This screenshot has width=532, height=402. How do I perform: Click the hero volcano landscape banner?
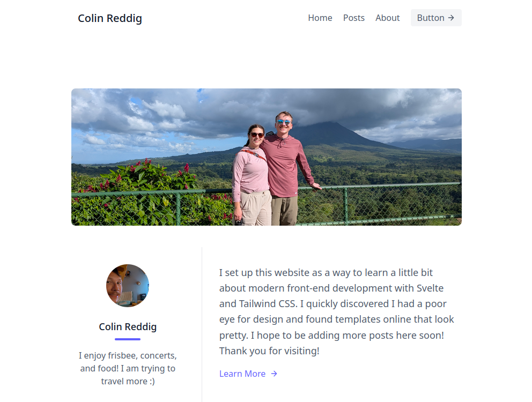pyautogui.click(x=266, y=157)
